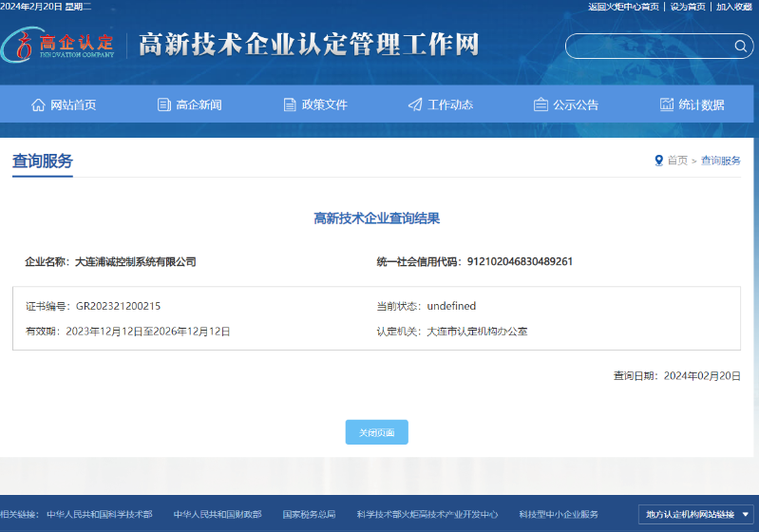Click the 关闭页面 button
Screen dimensions: 759x532
pyautogui.click(x=376, y=432)
